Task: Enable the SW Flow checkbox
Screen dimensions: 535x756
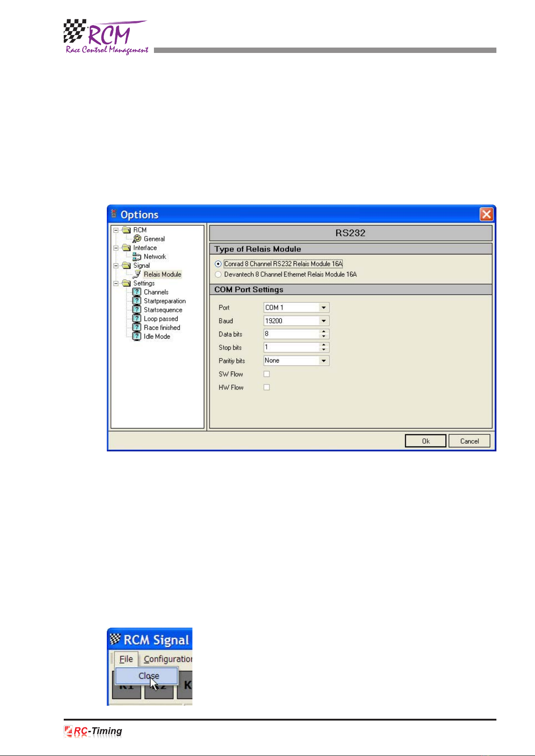Action: point(267,374)
